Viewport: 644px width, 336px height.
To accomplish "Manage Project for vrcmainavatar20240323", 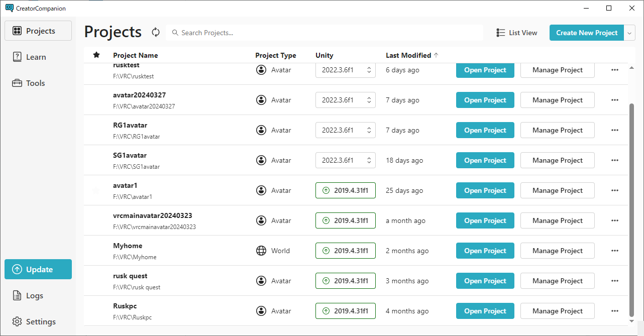I will click(558, 220).
